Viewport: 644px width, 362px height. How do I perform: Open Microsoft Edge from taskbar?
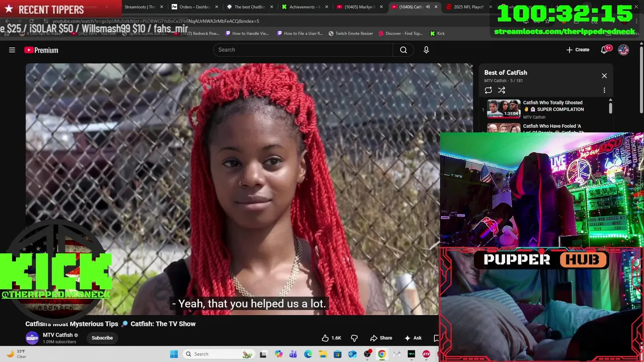click(x=308, y=354)
